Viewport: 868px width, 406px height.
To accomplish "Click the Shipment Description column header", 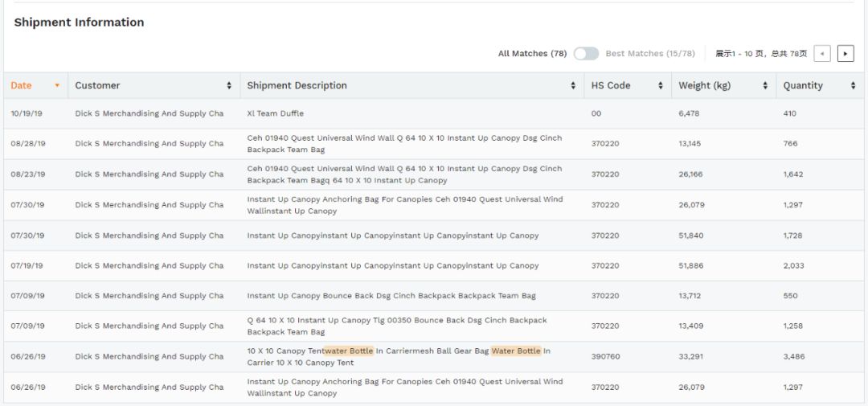I will coord(297,86).
